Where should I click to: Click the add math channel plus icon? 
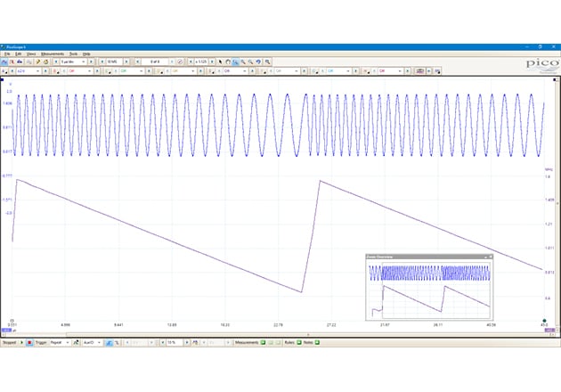[429, 71]
